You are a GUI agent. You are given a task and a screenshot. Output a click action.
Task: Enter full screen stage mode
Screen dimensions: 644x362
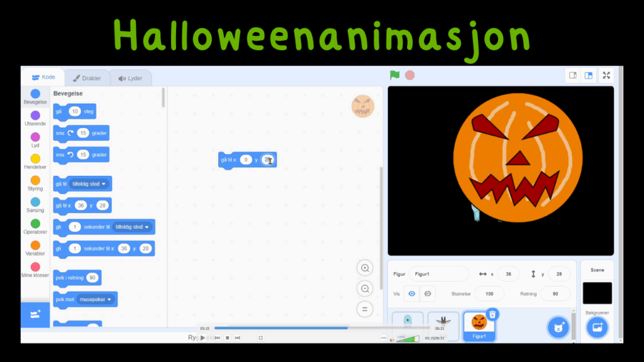coord(606,75)
